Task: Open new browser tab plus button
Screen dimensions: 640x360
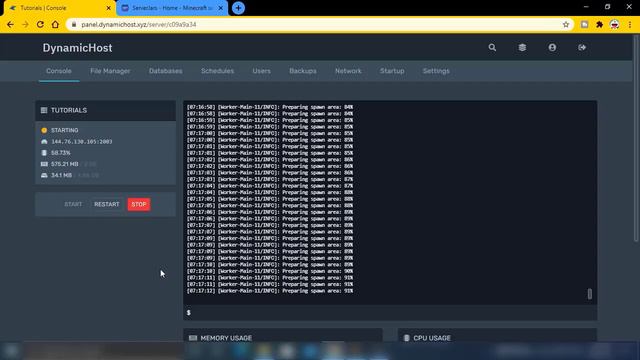Action: point(238,8)
